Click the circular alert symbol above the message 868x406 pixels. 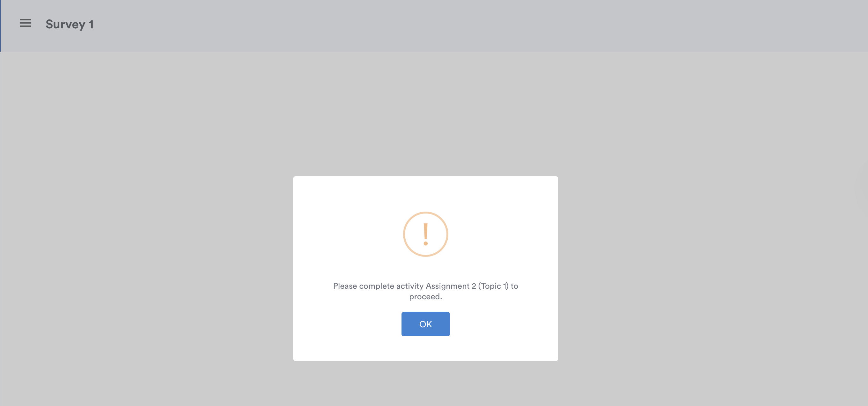click(425, 234)
